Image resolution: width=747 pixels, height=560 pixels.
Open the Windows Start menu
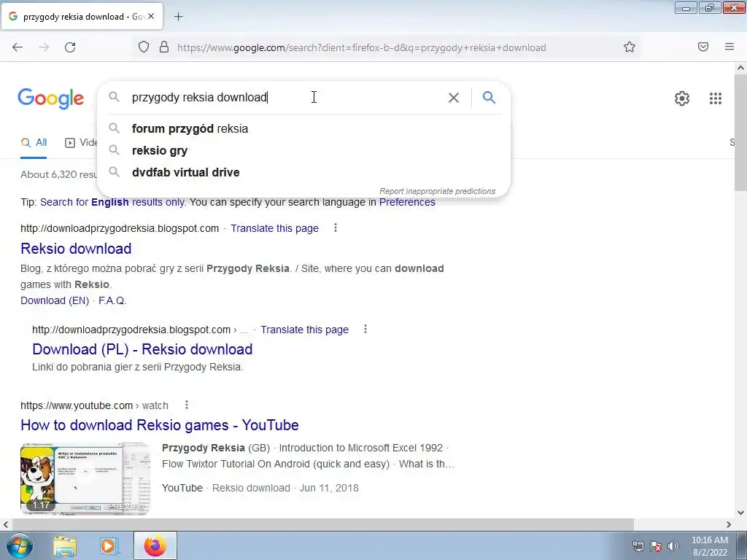click(x=19, y=546)
